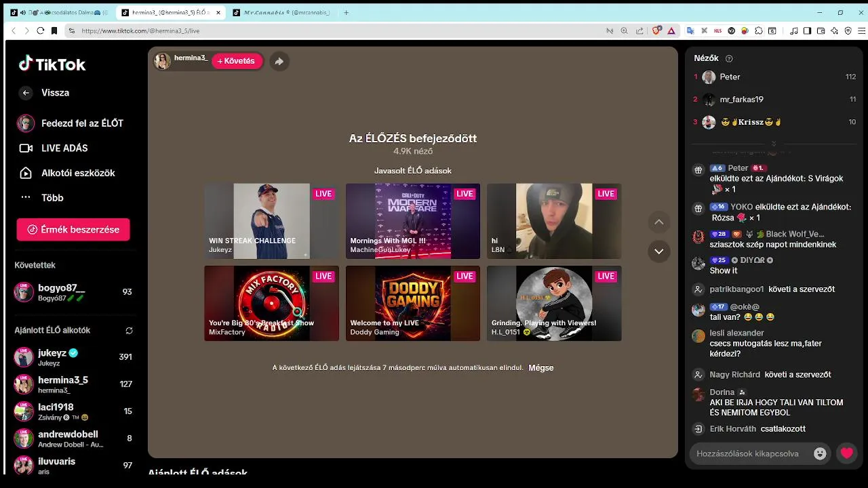Open recommended creator iluvuaris
Viewport: 868px width, 488px height.
tap(73, 466)
